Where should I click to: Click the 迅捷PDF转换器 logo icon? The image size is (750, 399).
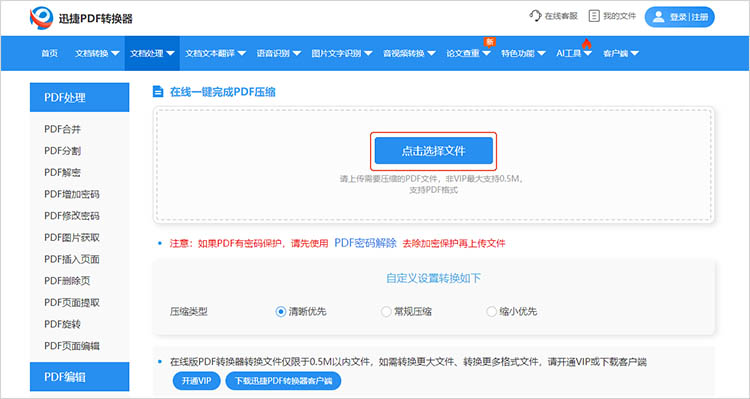[41, 18]
